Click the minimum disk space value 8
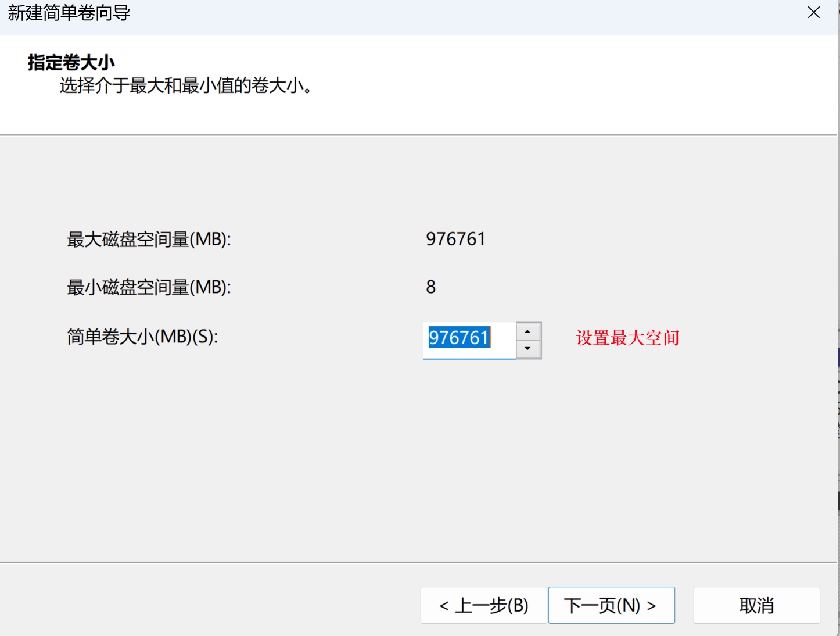The image size is (840, 636). click(x=430, y=287)
